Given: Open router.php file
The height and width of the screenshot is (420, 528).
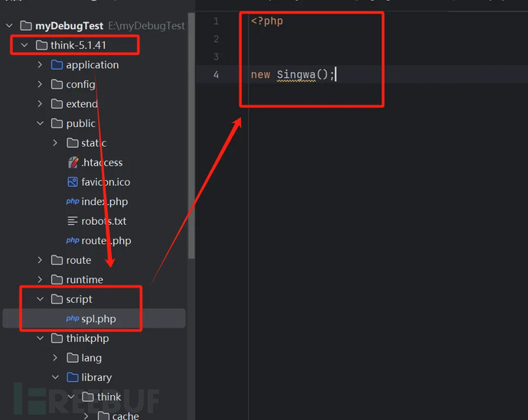Looking at the screenshot, I should pyautogui.click(x=106, y=241).
